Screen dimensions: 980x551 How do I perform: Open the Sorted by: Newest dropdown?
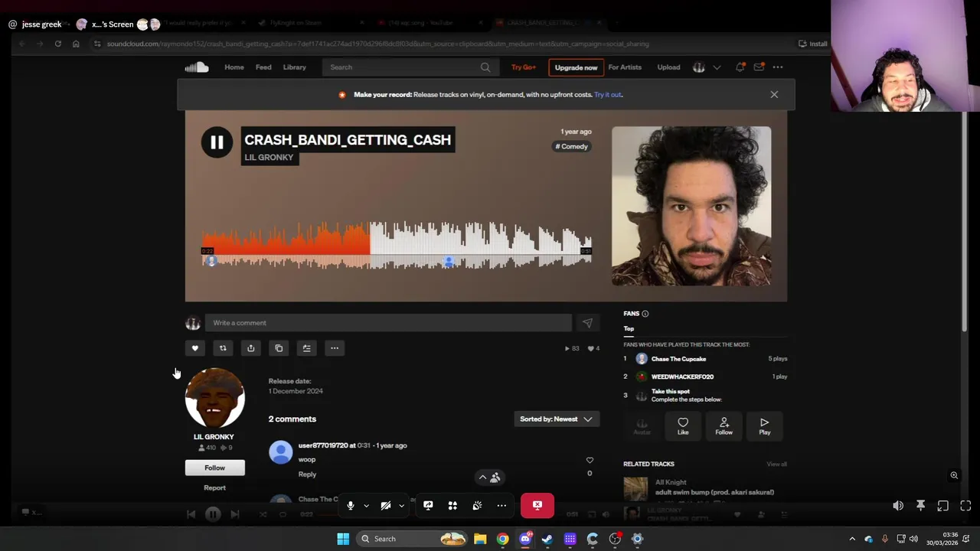pyautogui.click(x=557, y=419)
